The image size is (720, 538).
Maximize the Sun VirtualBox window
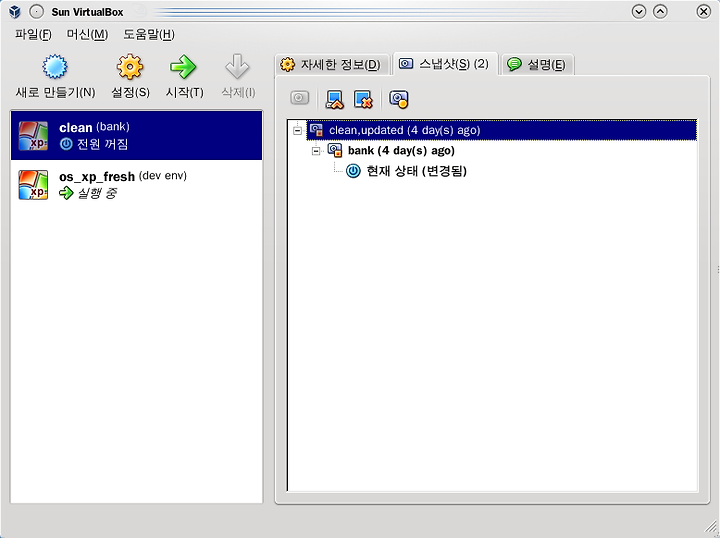click(x=660, y=11)
